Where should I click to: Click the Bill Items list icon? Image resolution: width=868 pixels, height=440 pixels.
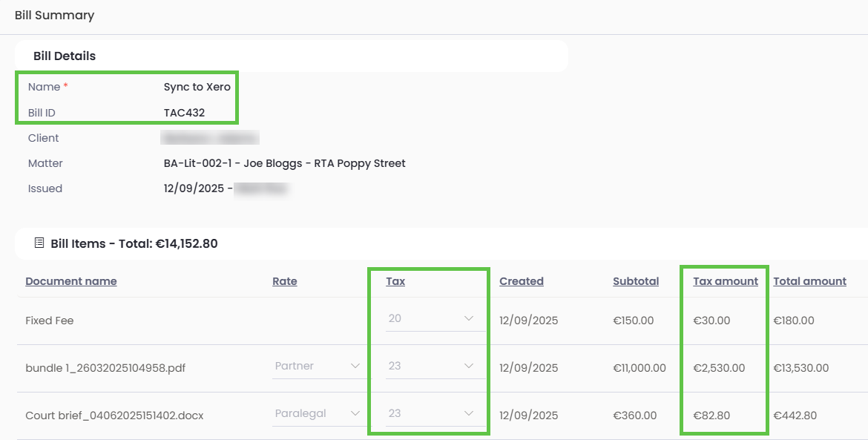39,243
